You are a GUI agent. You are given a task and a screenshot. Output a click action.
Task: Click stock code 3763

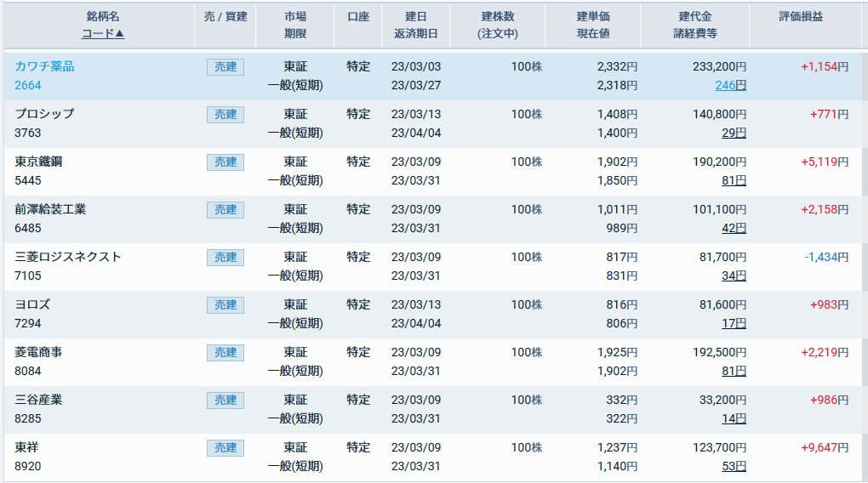tap(28, 133)
